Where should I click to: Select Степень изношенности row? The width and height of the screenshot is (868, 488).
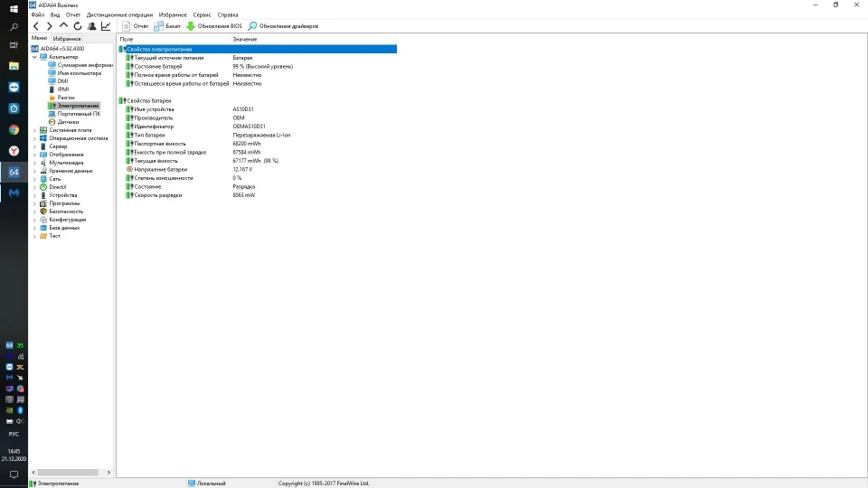(x=258, y=178)
